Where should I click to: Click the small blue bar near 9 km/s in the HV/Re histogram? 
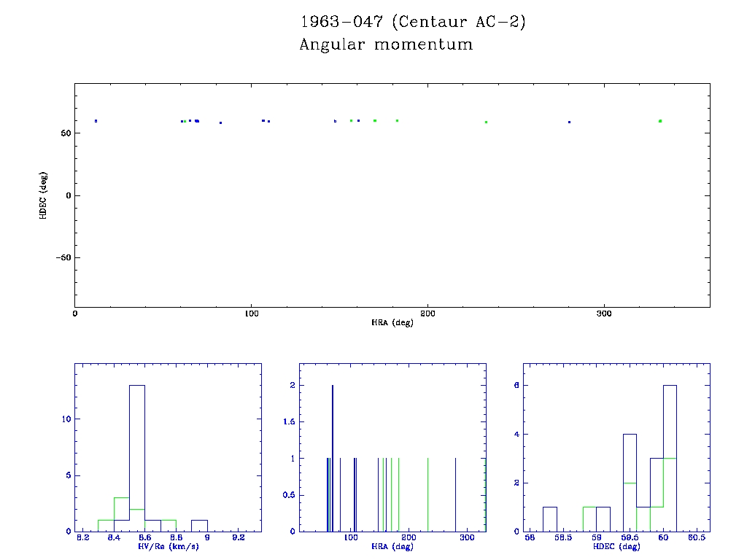tap(199, 526)
